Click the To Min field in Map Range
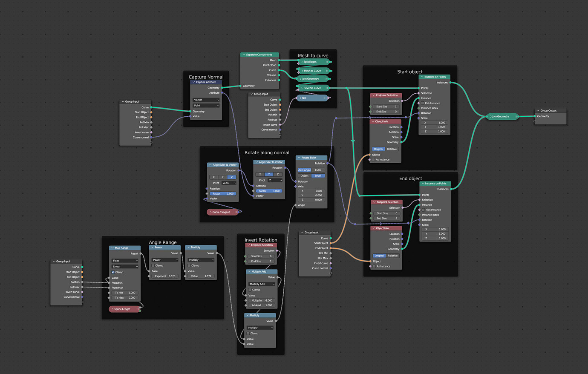The image size is (588, 374). pos(125,293)
